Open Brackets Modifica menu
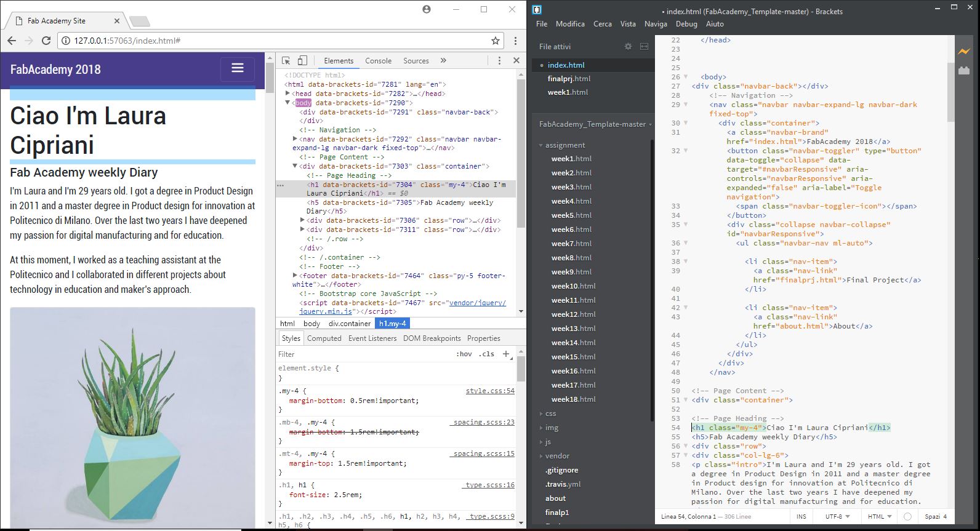The image size is (980, 531). 570,24
